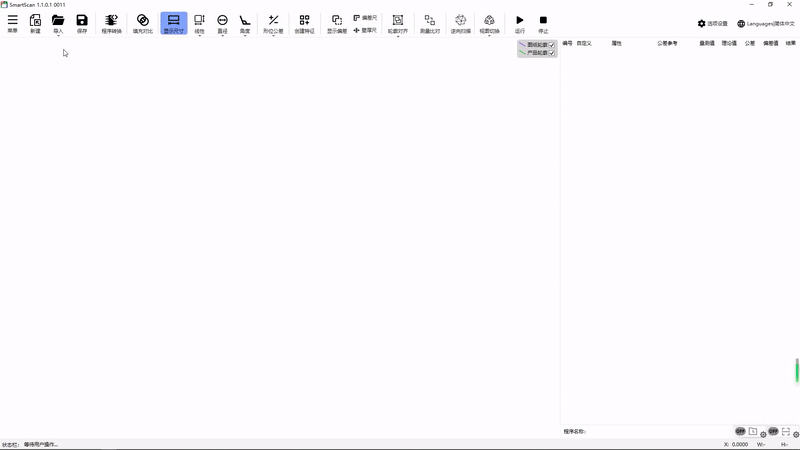Open 选项设置 options settings
800x450 pixels.
pyautogui.click(x=713, y=23)
